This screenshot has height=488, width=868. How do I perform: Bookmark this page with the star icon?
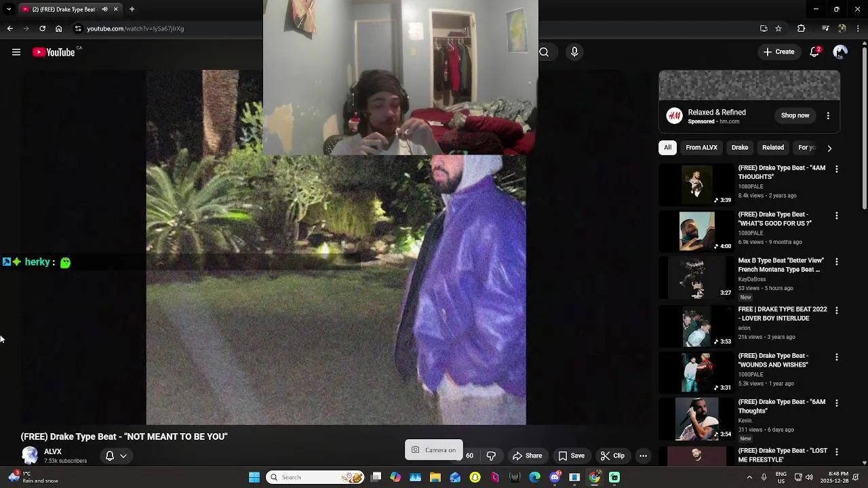pyautogui.click(x=778, y=28)
